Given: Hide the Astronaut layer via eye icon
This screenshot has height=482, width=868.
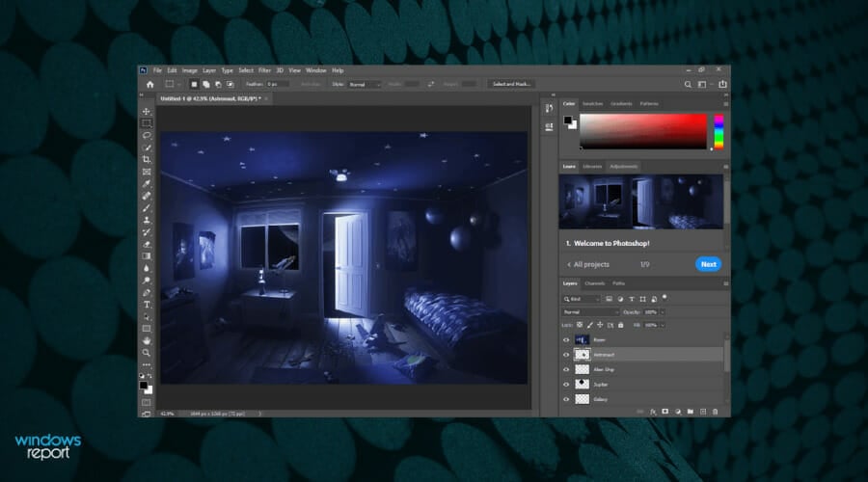Looking at the screenshot, I should pyautogui.click(x=566, y=355).
